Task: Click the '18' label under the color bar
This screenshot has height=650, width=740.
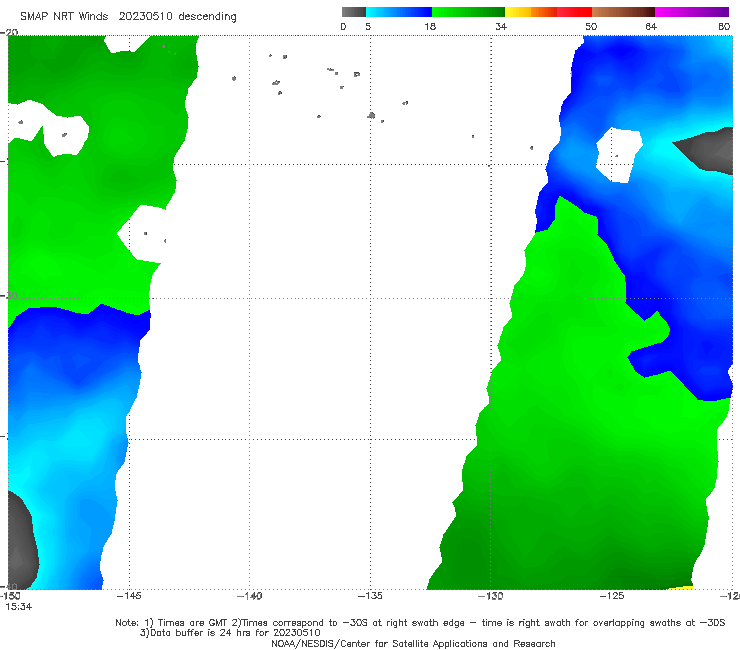Action: tap(430, 26)
